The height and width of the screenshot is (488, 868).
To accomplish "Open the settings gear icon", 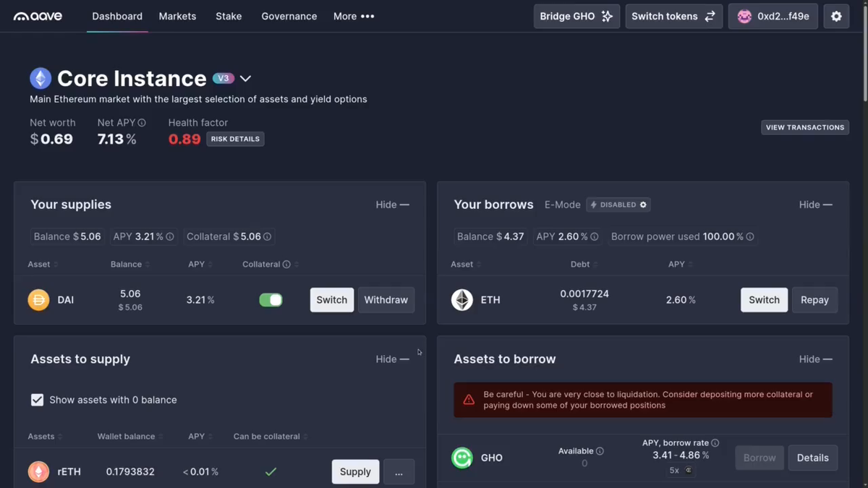I will coord(836,17).
